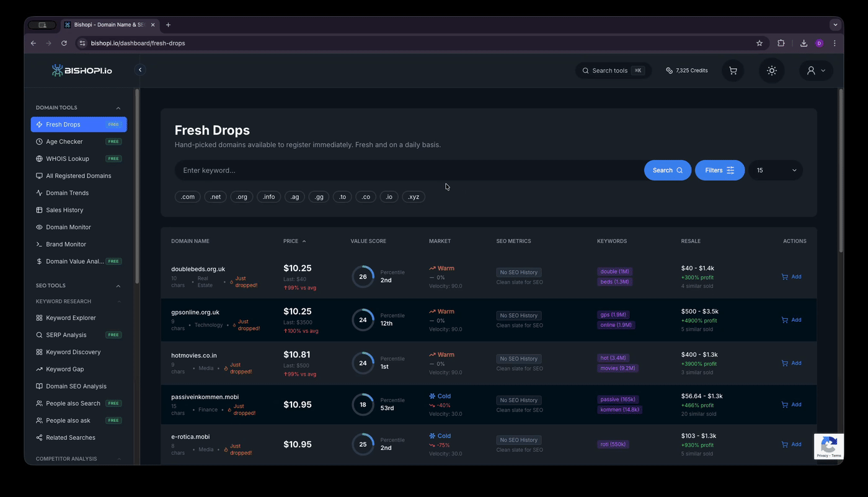Toggle the .xyz extension filter
The image size is (868, 497).
click(x=413, y=197)
